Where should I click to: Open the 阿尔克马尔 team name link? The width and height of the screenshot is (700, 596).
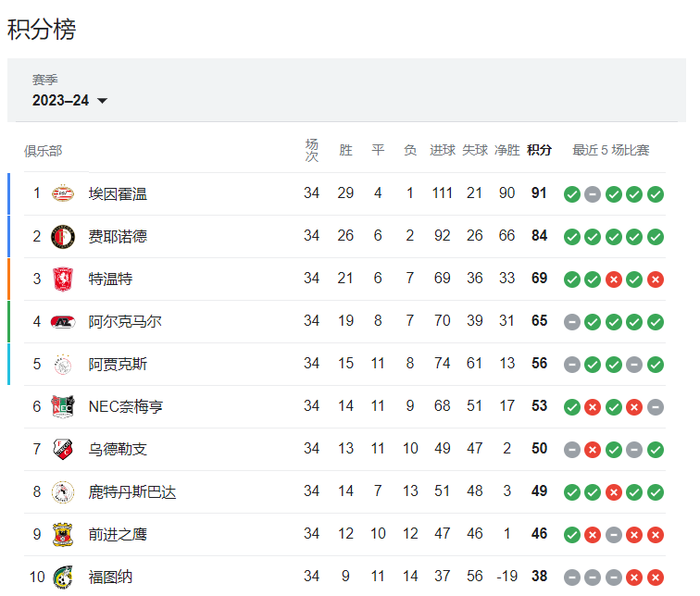[125, 322]
